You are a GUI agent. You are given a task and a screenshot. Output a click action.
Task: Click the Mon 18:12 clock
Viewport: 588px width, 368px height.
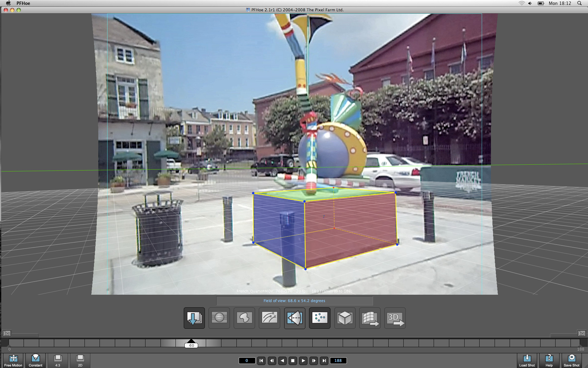click(x=560, y=3)
